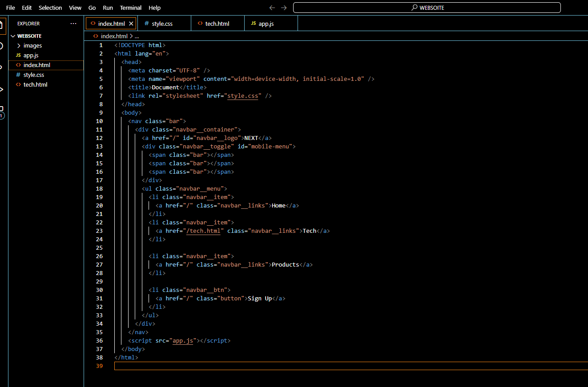The width and height of the screenshot is (588, 387).
Task: Open the Explorer view in activity bar
Action: (2, 24)
